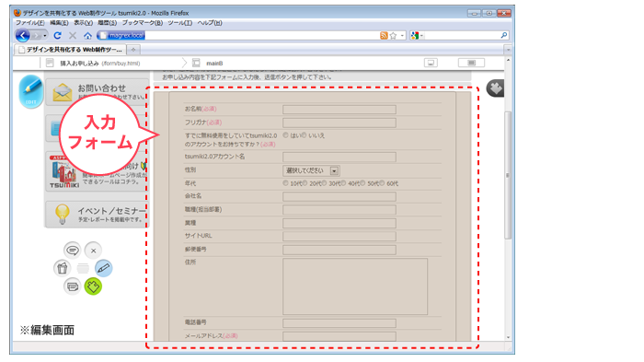Click the サイトURL input field

[339, 237]
